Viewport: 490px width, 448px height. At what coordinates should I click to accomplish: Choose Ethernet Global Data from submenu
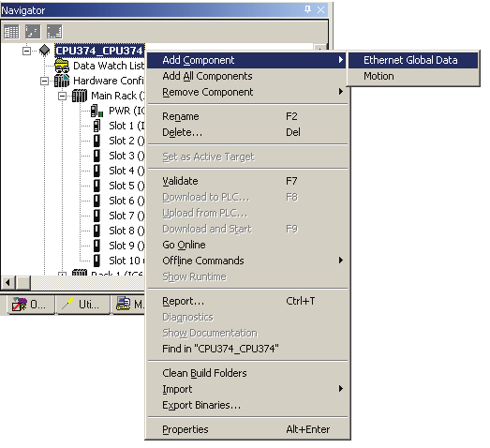click(413, 60)
